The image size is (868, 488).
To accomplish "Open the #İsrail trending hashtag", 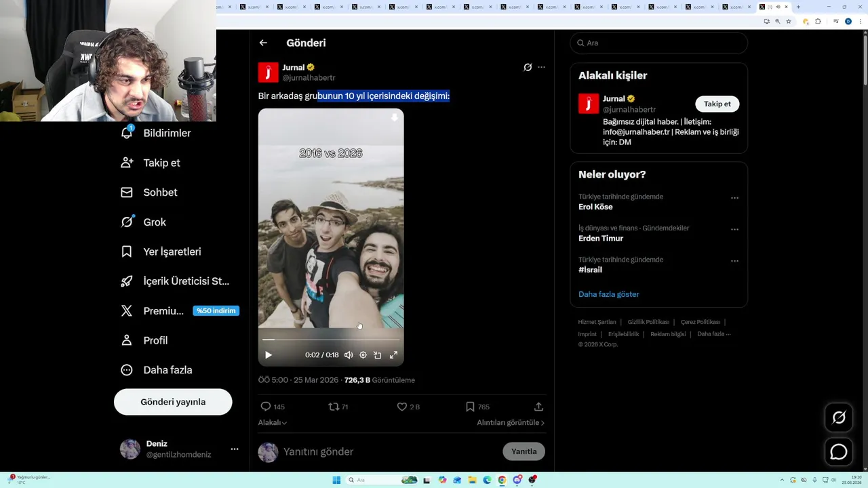I will coord(590,270).
